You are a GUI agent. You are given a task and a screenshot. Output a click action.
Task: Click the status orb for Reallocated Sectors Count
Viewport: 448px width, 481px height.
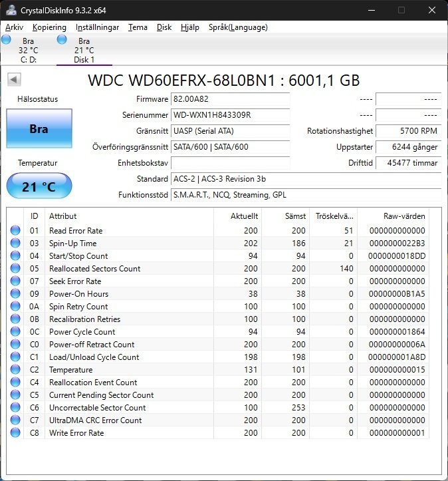coord(15,268)
